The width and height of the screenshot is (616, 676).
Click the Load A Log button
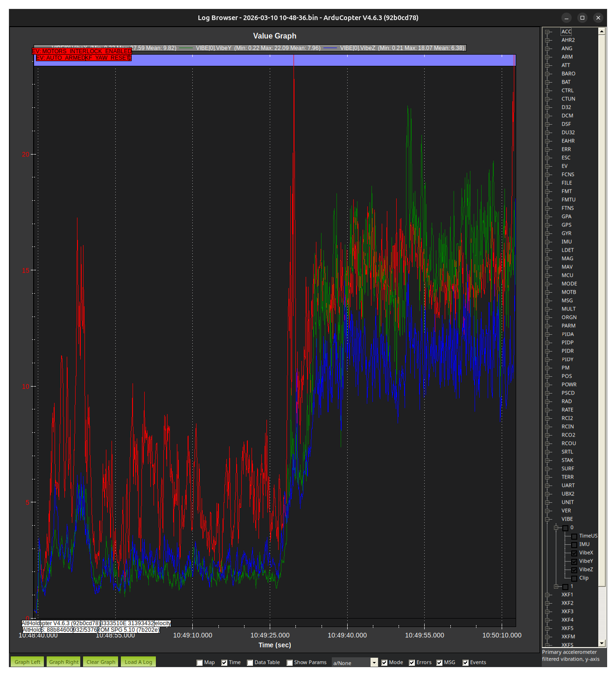pos(138,662)
